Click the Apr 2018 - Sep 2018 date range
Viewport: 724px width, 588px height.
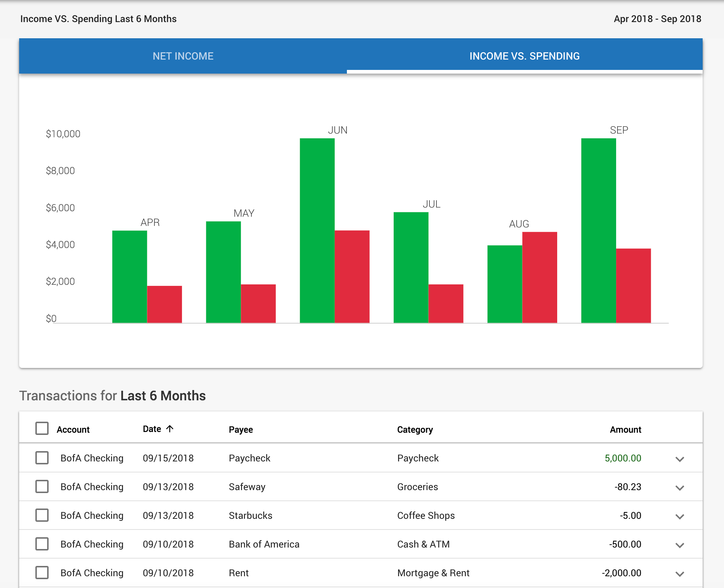click(x=657, y=19)
